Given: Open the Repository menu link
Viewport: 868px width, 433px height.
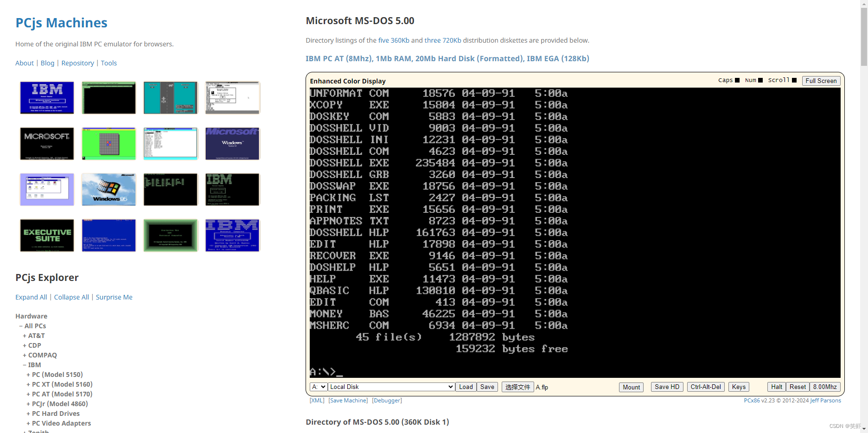Looking at the screenshot, I should click(77, 63).
